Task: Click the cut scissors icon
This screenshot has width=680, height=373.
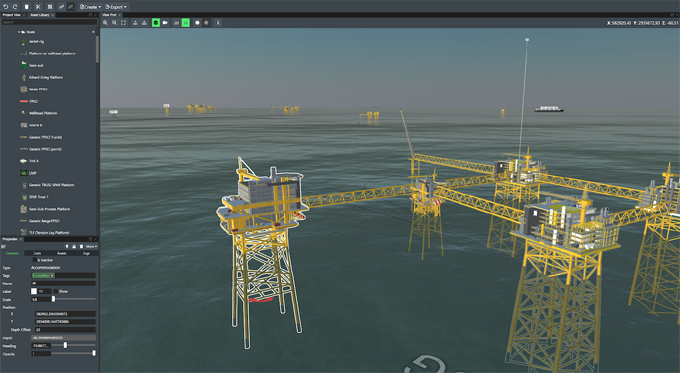Action: [38, 7]
